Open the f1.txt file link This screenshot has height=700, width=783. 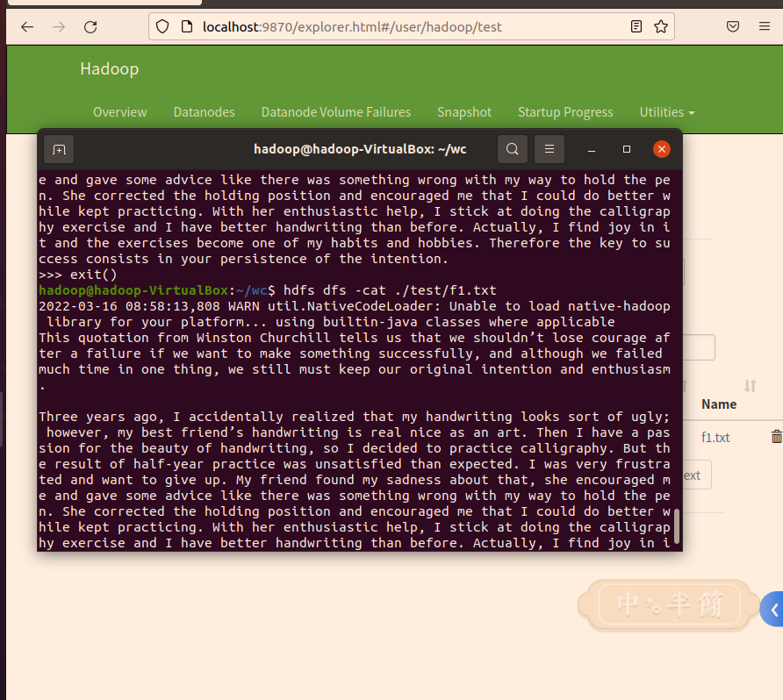(715, 438)
